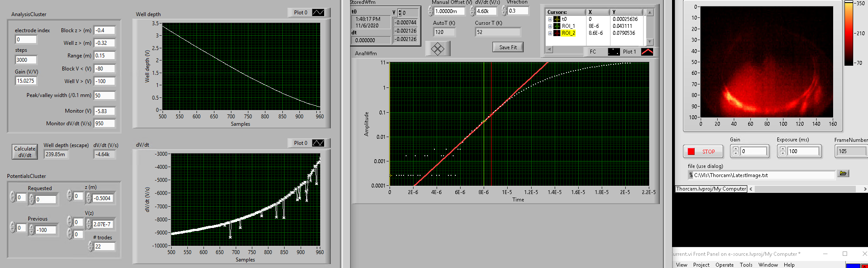
Task: Click the green ROI_1 cursor crosshair icon
Action: [557, 26]
